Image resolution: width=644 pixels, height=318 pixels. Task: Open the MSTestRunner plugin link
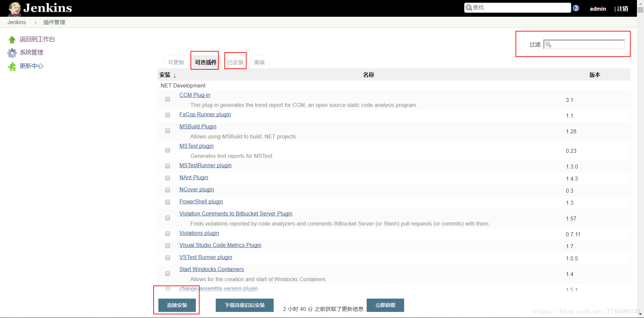coord(206,166)
